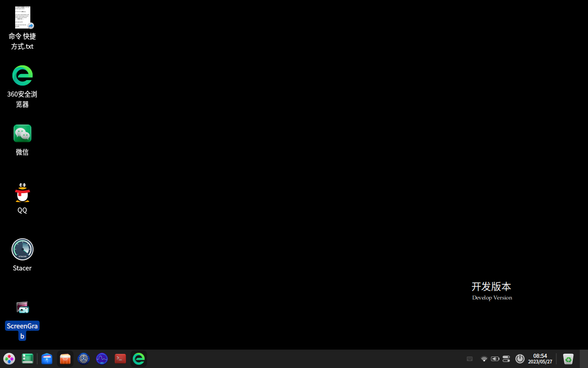Check battery status in the tray
588x368 pixels.
(x=495, y=359)
